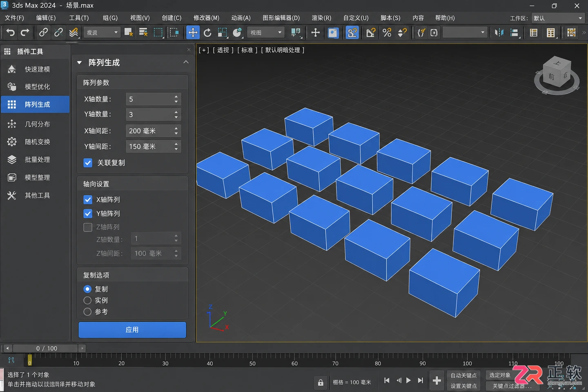Switch to 快速建模 plugin tab
This screenshot has width=588, height=392.
(x=35, y=69)
